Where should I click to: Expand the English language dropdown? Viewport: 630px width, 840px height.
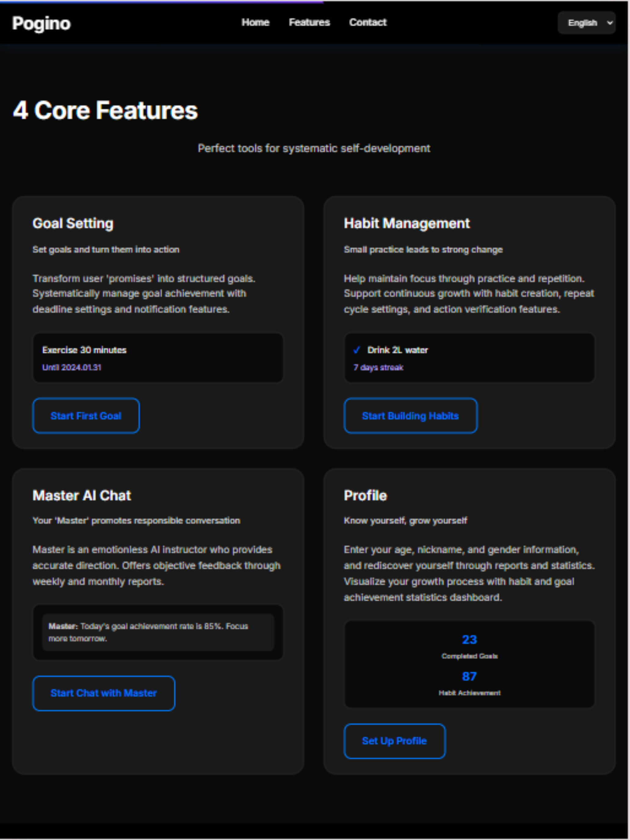[x=586, y=23]
